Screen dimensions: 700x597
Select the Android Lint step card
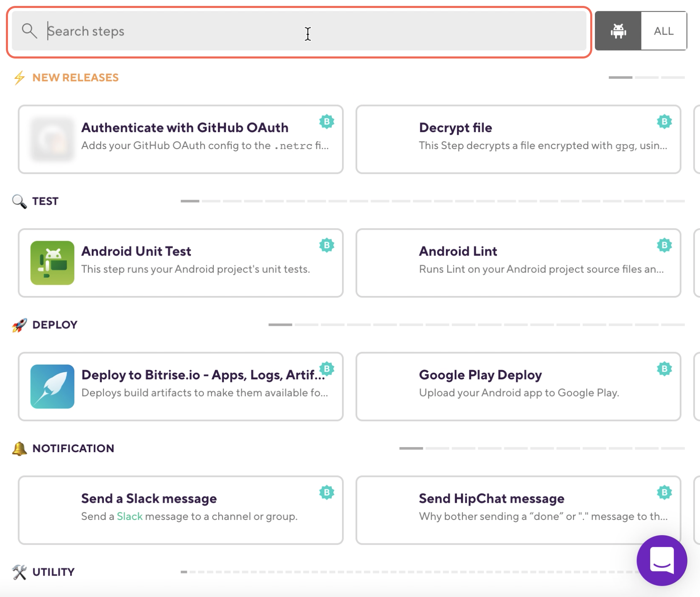pos(518,263)
